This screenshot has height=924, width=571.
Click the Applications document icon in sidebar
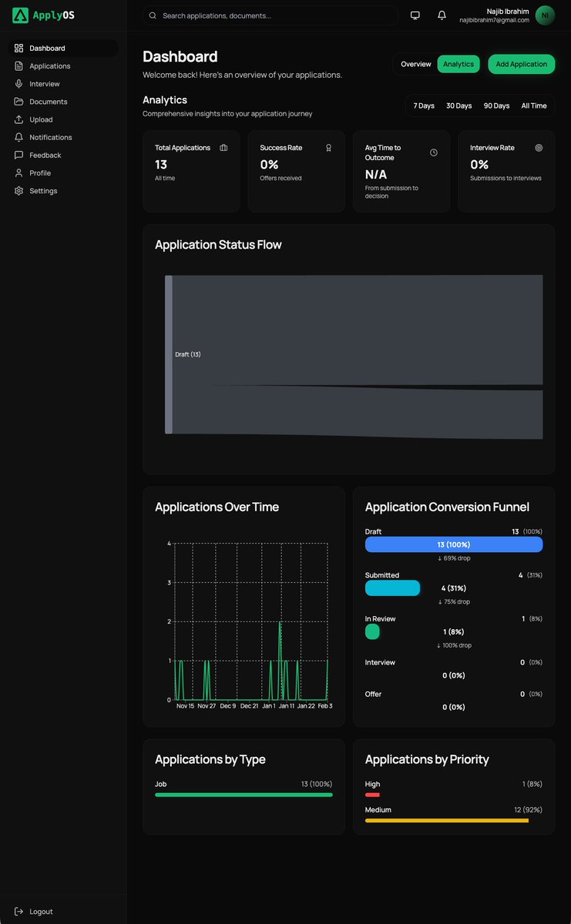[x=19, y=66]
